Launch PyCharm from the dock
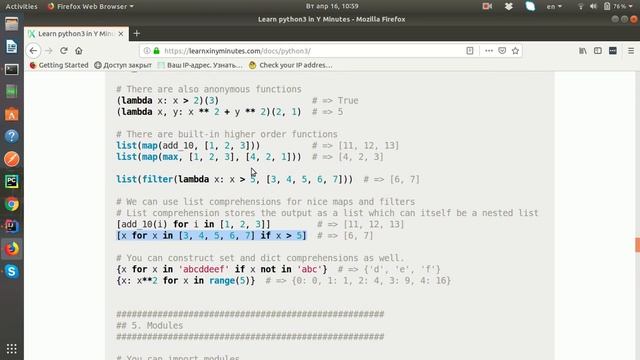The width and height of the screenshot is (640, 360). coord(11,181)
